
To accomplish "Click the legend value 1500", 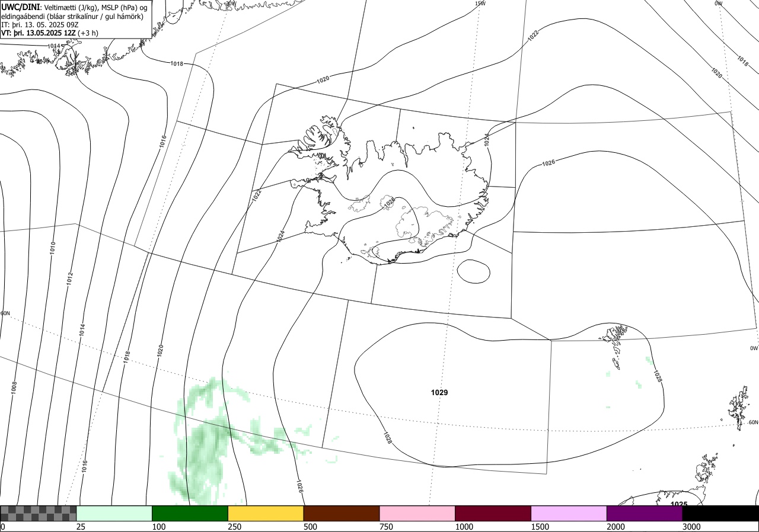I will pos(540,527).
